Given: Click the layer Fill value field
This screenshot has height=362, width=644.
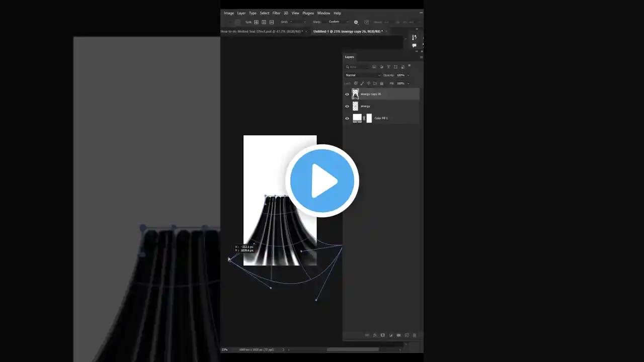Looking at the screenshot, I should coord(401,83).
